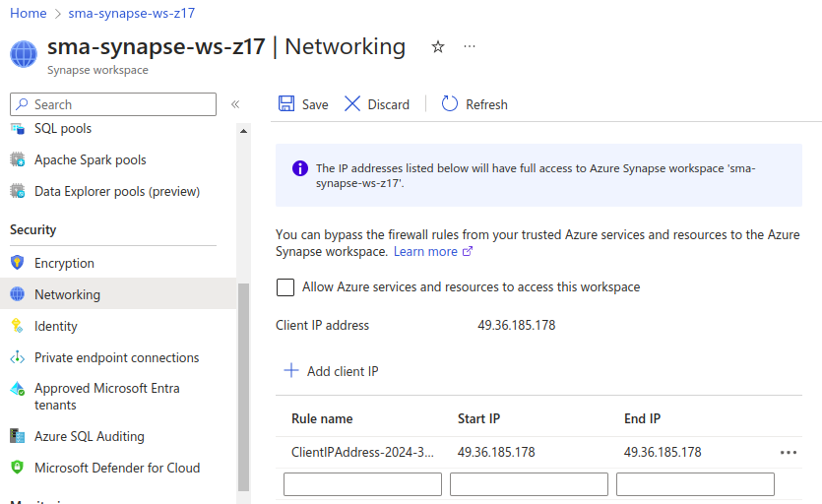The image size is (822, 504).
Task: Click the Discard X icon
Action: pos(352,104)
